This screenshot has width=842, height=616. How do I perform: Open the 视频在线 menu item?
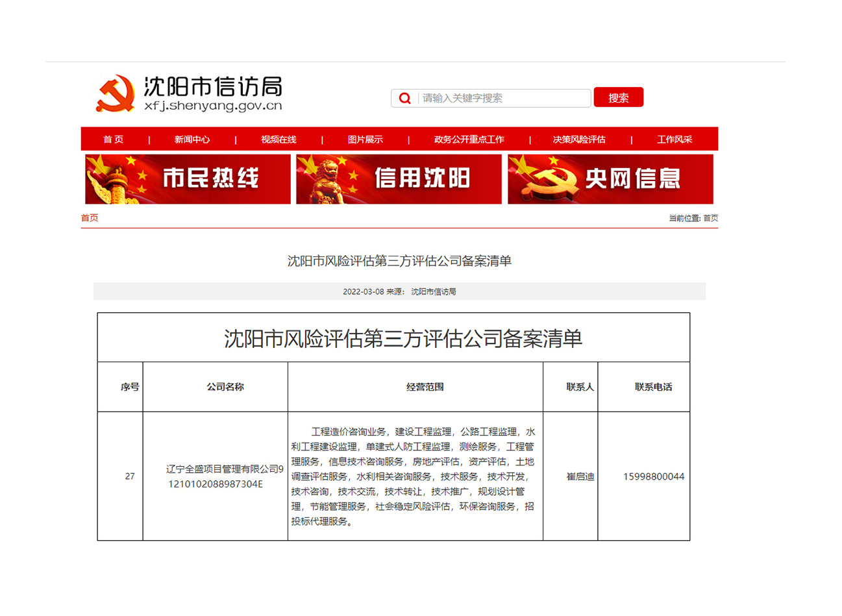click(279, 140)
